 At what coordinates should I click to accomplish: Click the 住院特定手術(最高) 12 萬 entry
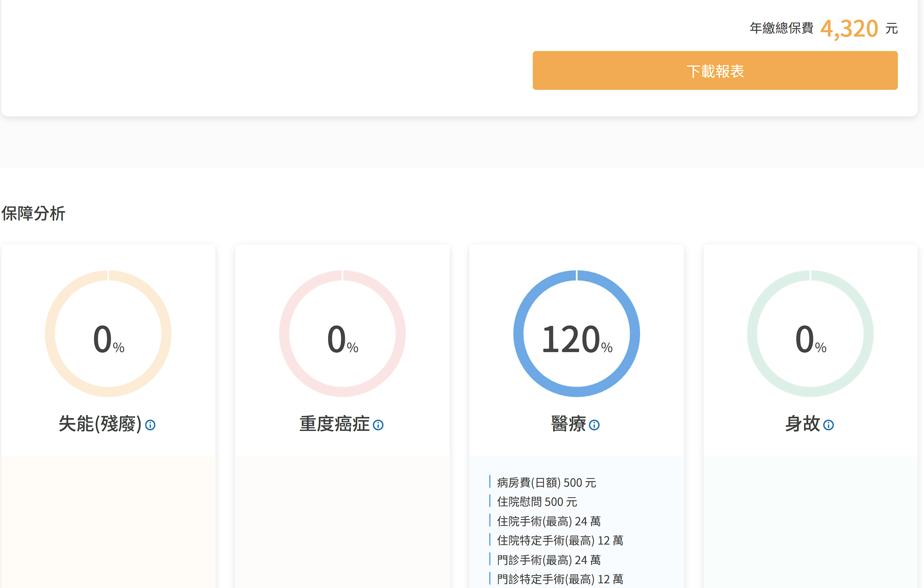click(x=560, y=541)
